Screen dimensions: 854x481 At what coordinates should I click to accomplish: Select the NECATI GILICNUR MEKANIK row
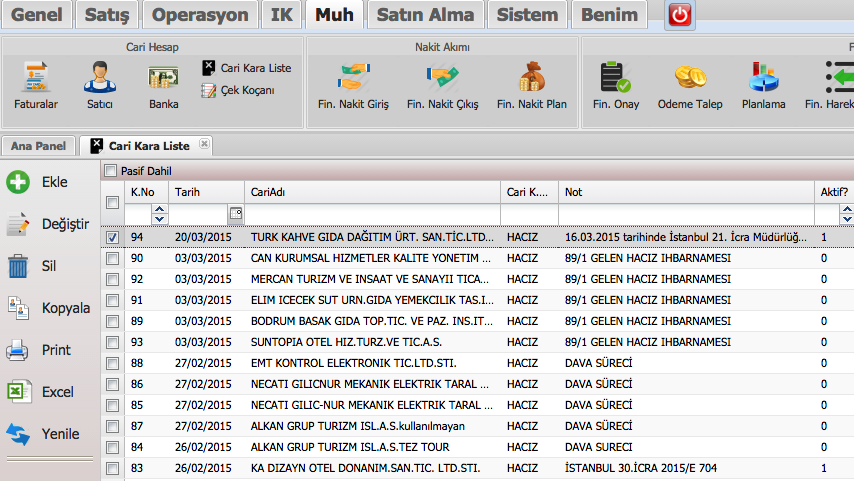(477, 385)
